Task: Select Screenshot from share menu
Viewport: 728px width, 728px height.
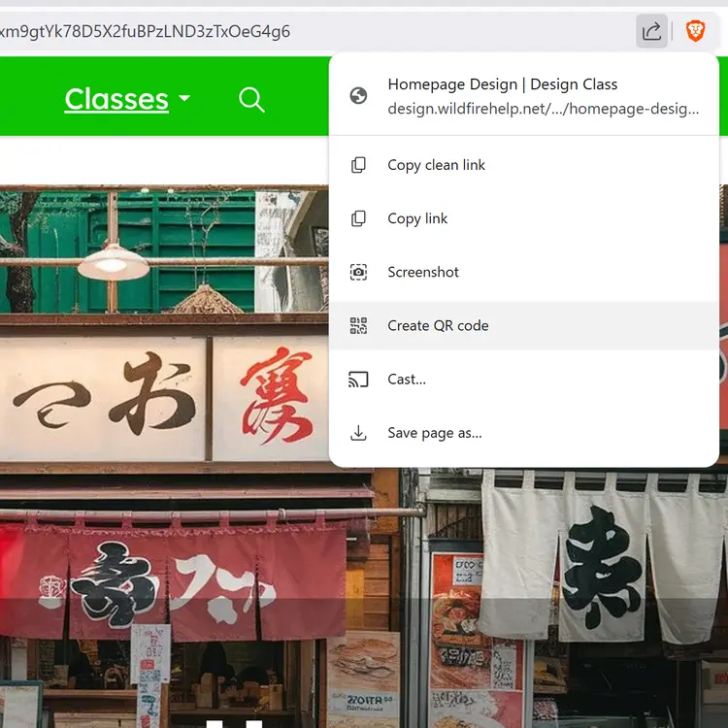Action: (524, 272)
